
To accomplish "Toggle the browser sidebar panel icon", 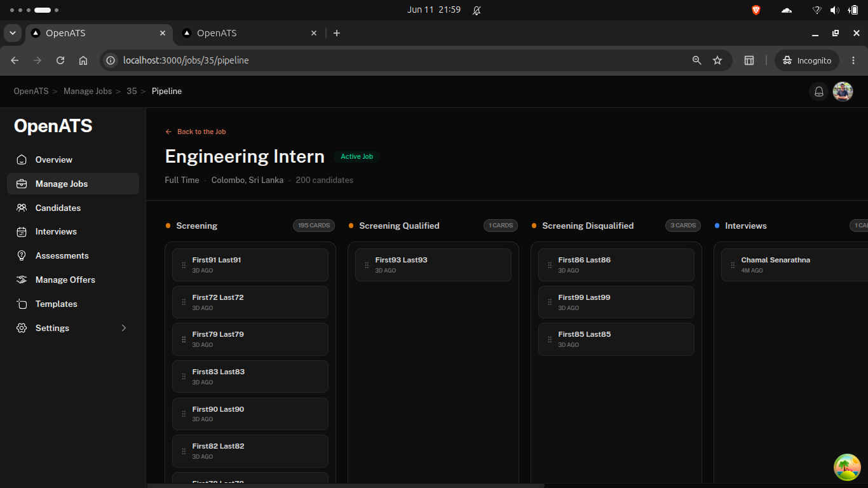I will point(749,60).
